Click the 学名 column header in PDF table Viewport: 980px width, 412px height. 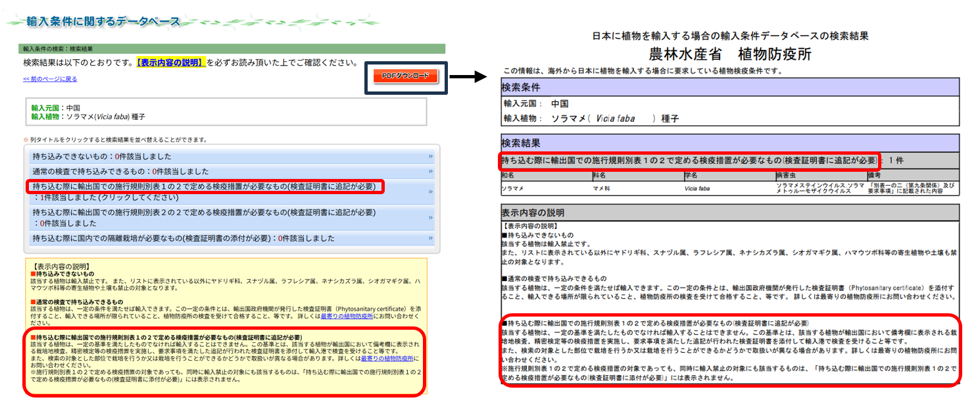click(x=691, y=176)
